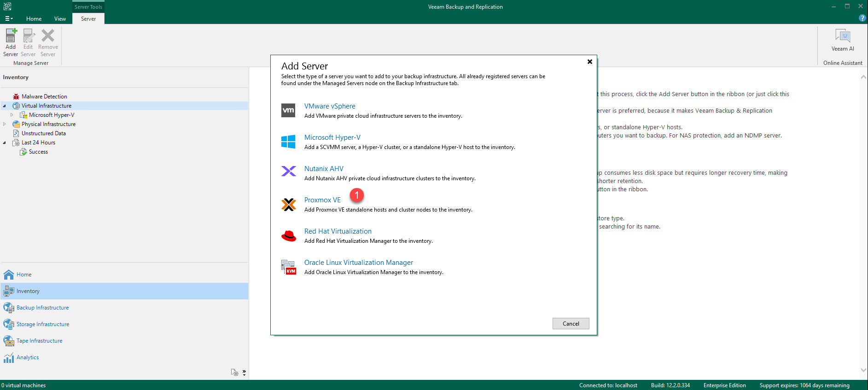Click the Cancel button
868x390 pixels.
point(571,324)
